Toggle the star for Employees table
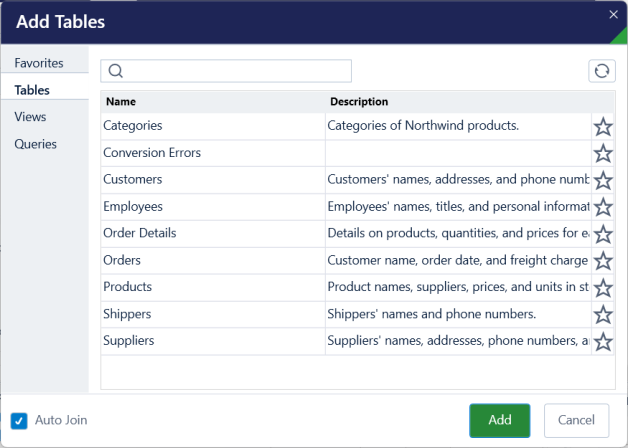This screenshot has height=448, width=628. (603, 207)
